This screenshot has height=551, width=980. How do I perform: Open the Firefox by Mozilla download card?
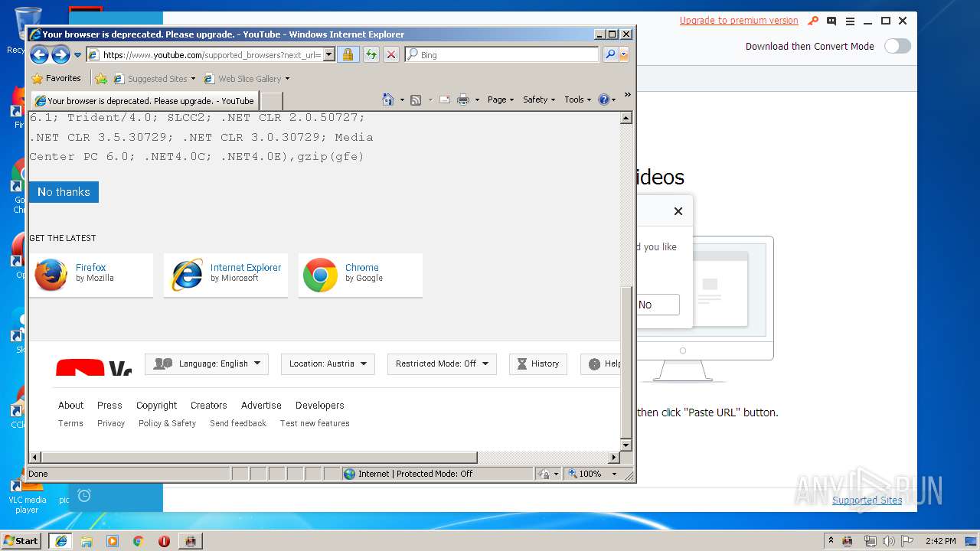pyautogui.click(x=91, y=275)
